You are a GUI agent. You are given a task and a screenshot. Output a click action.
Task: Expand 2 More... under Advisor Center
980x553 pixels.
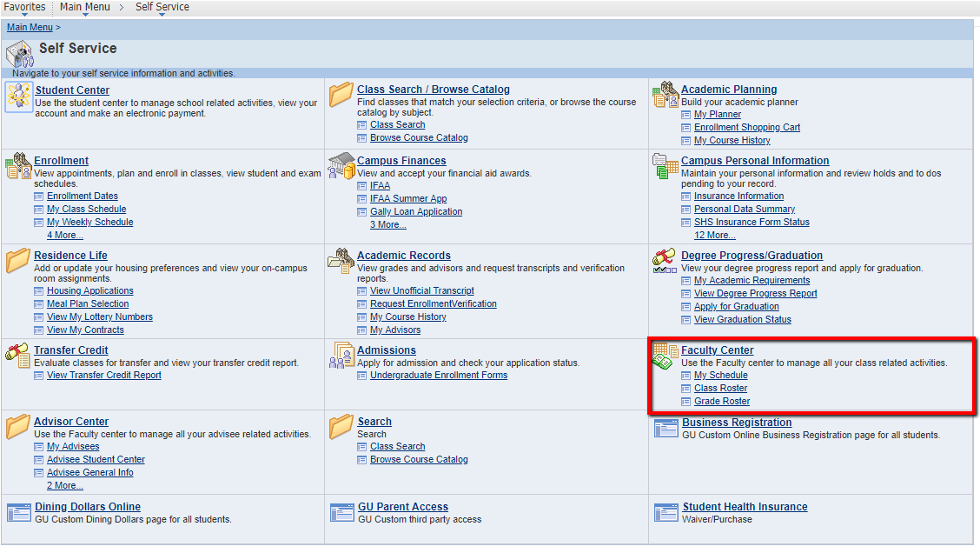65,485
